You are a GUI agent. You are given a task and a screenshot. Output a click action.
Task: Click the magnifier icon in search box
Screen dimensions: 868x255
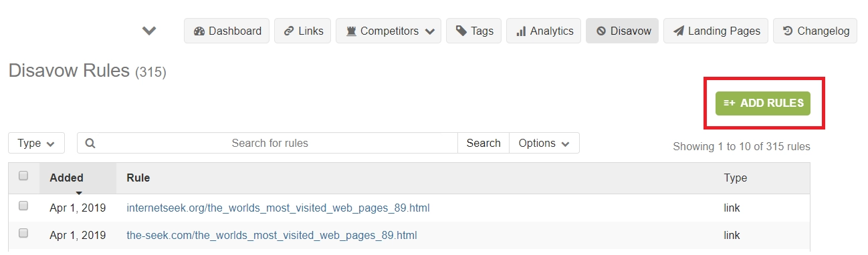[x=90, y=143]
